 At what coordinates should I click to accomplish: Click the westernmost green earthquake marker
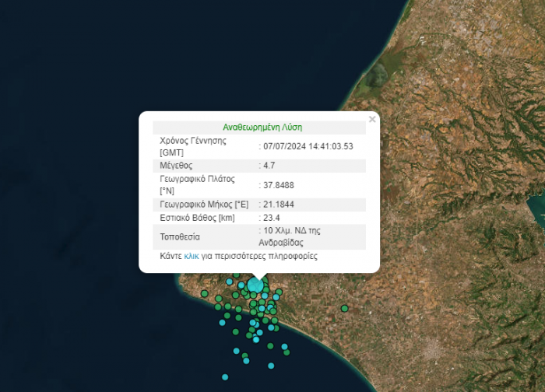click(x=204, y=293)
